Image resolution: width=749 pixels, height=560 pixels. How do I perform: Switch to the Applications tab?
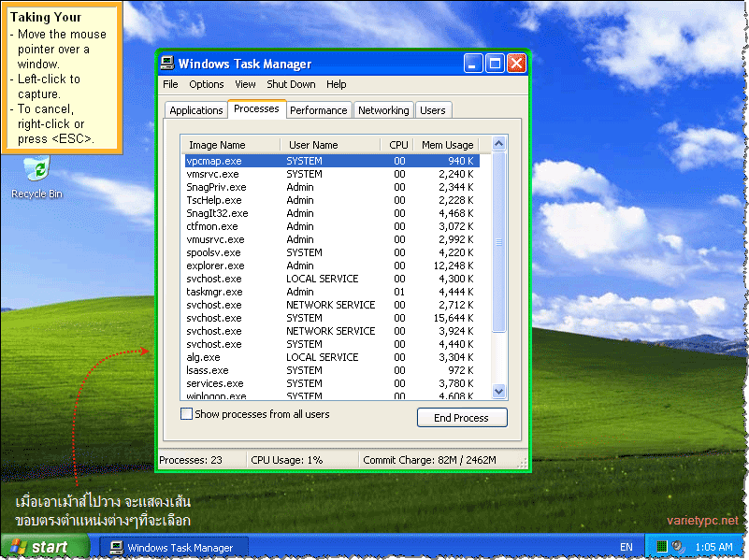(195, 110)
